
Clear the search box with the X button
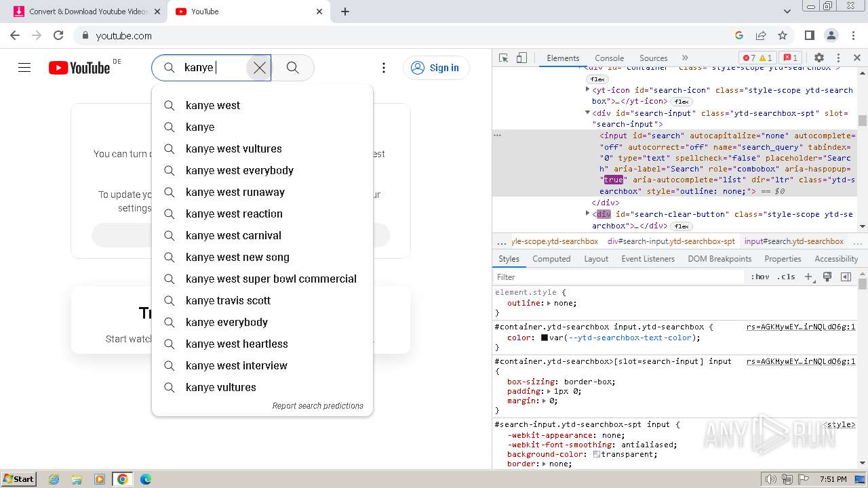(259, 68)
